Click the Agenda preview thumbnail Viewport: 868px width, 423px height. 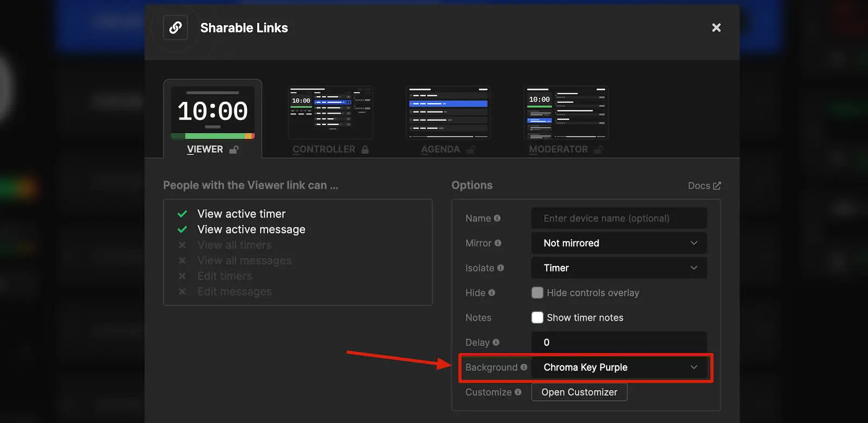point(448,113)
